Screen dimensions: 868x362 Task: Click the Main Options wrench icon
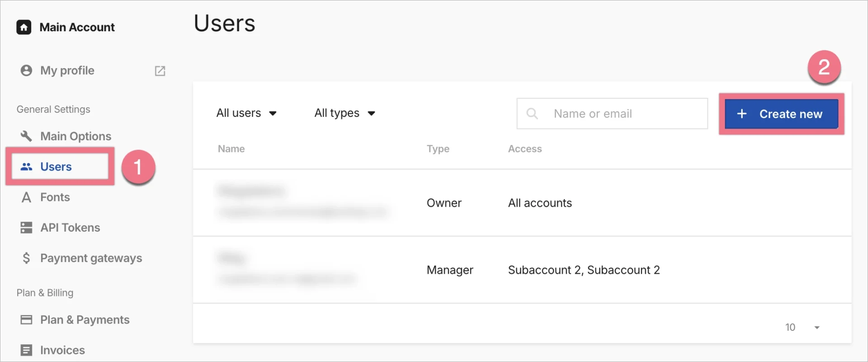pyautogui.click(x=27, y=136)
